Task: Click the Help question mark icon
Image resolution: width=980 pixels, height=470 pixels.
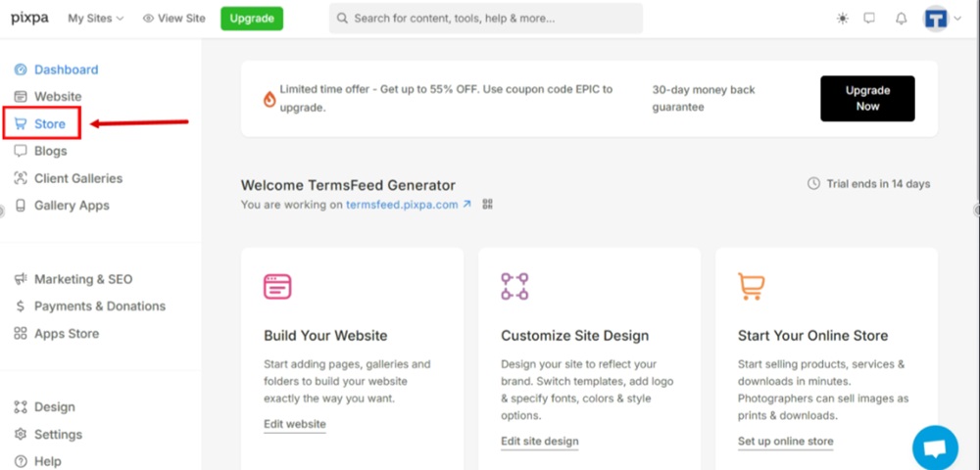Action: tap(21, 461)
